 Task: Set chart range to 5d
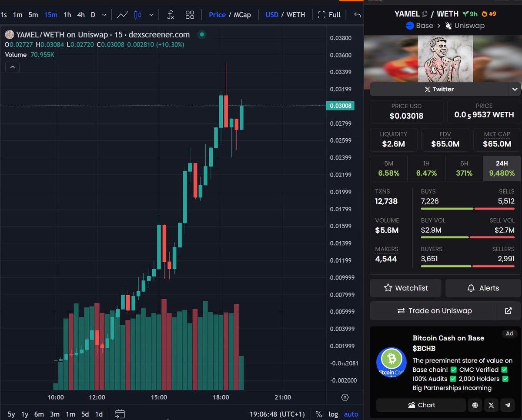pos(85,414)
